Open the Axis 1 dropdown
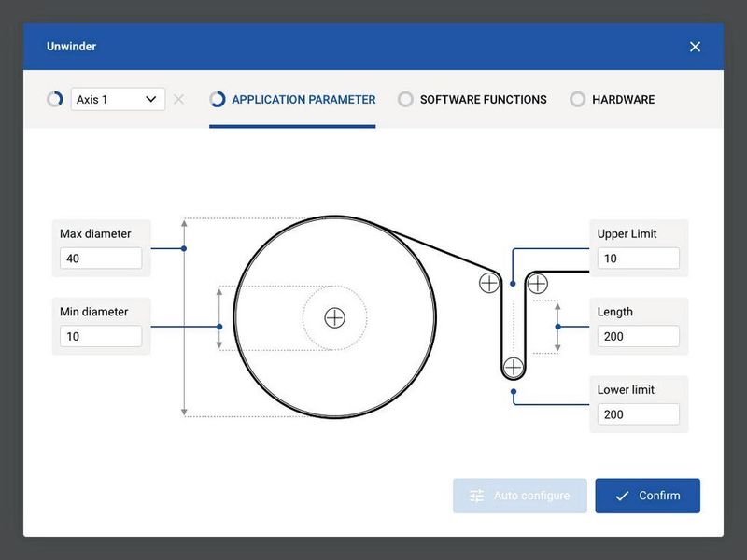The width and height of the screenshot is (747, 560). (x=118, y=99)
